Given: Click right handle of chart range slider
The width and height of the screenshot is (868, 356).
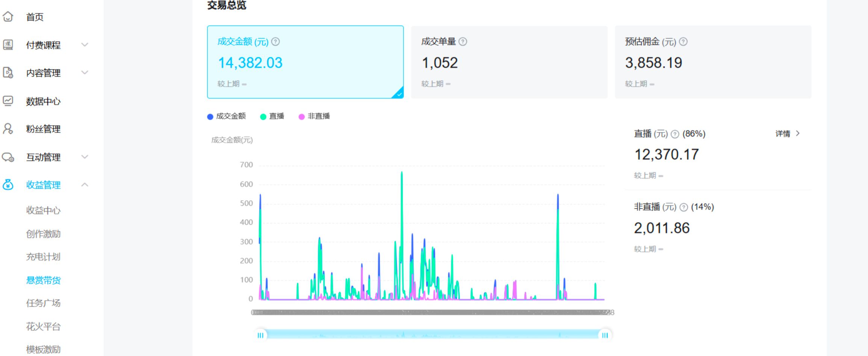Looking at the screenshot, I should click(605, 335).
